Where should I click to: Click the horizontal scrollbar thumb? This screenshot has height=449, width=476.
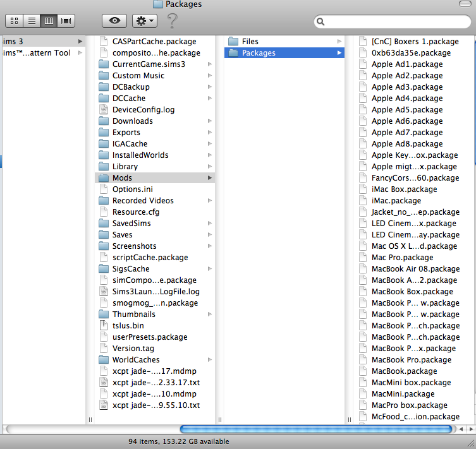[315, 429]
